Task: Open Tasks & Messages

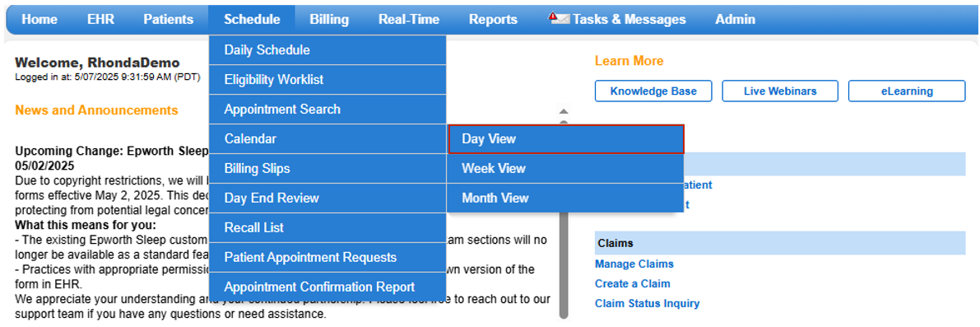Action: [x=629, y=20]
